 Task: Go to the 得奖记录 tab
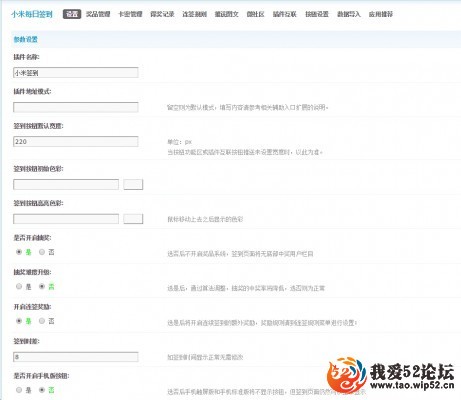click(162, 14)
